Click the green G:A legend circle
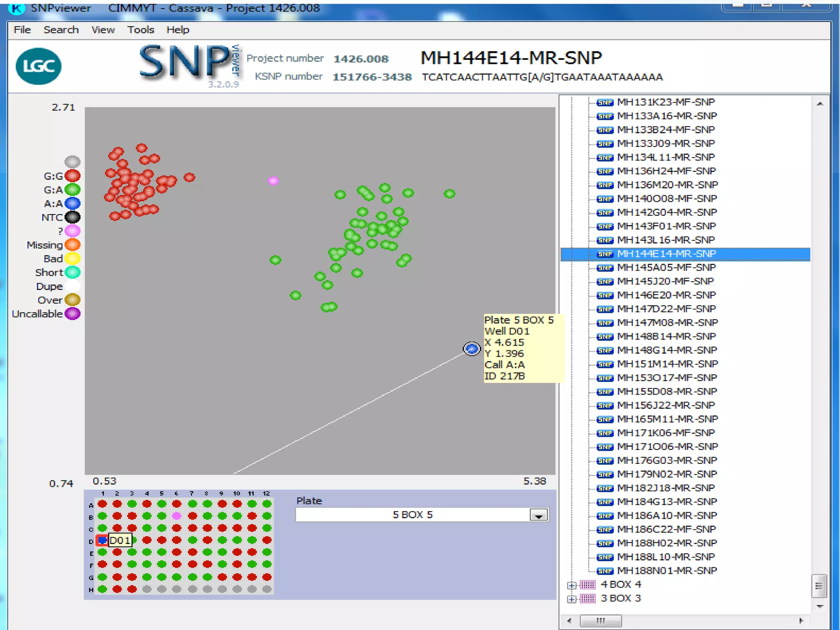This screenshot has width=840, height=630. pyautogui.click(x=73, y=189)
